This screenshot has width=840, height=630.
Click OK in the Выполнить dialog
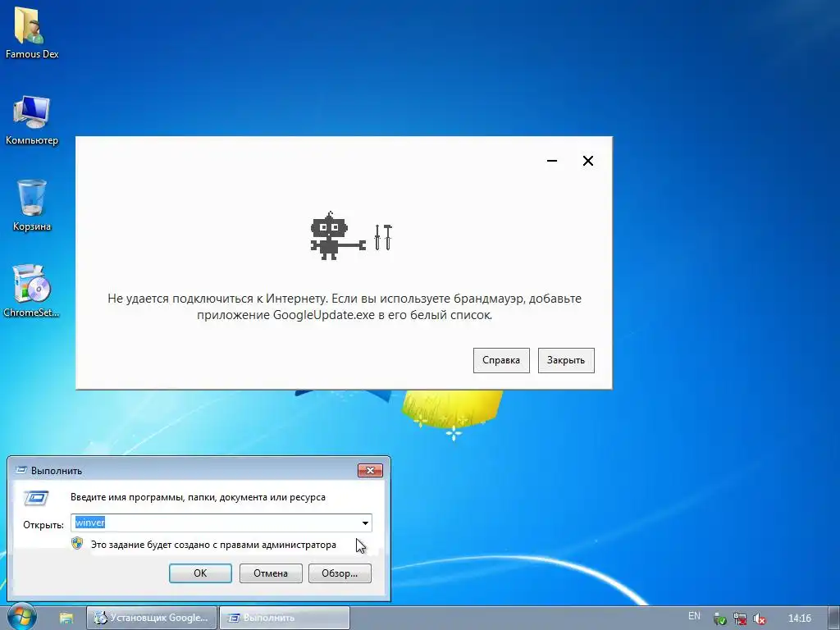click(200, 573)
